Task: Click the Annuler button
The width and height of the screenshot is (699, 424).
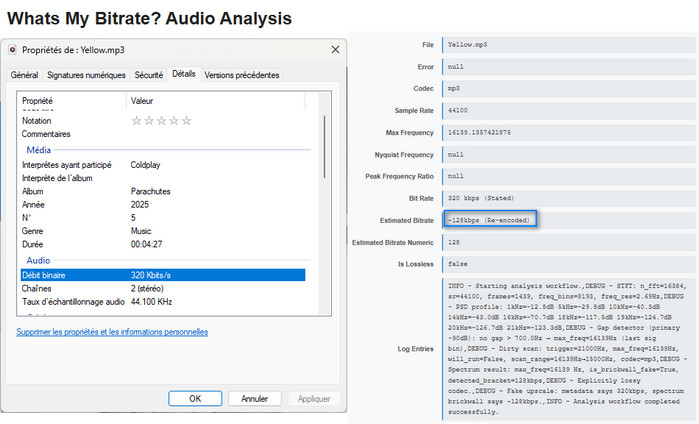Action: tap(255, 399)
